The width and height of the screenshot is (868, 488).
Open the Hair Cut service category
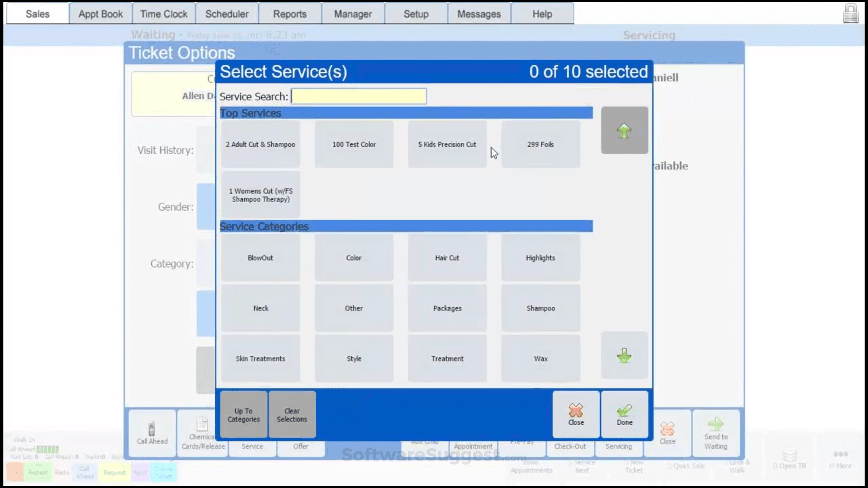pyautogui.click(x=447, y=258)
